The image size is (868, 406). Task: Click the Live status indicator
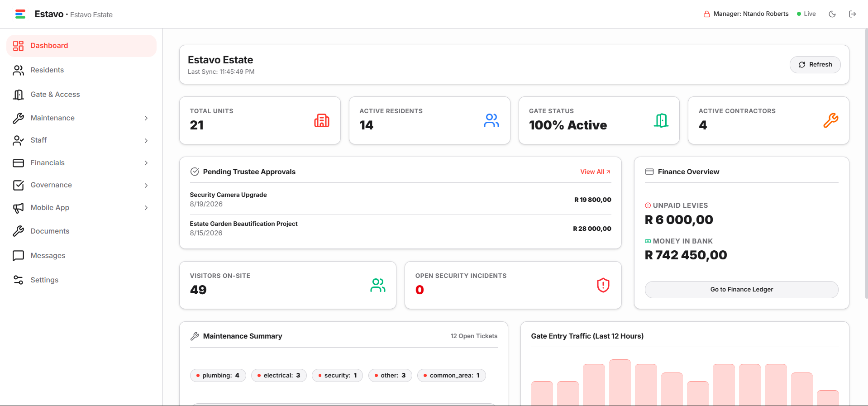pos(806,14)
